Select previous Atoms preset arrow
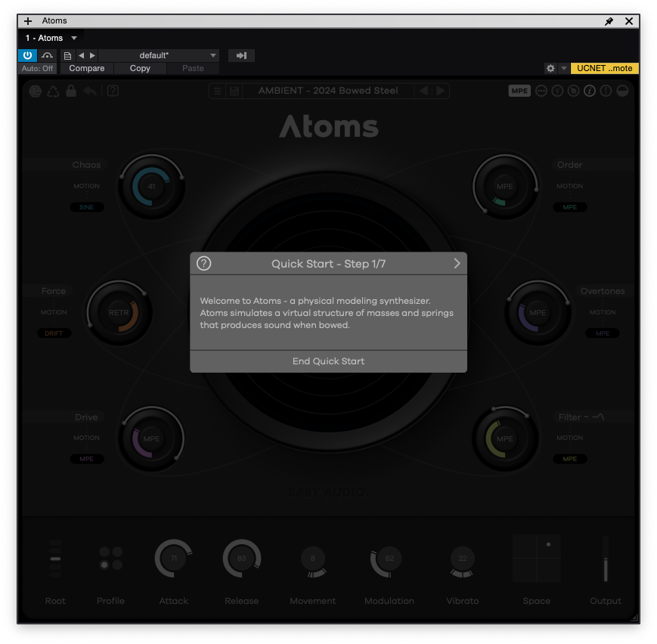The width and height of the screenshot is (657, 644). point(423,91)
